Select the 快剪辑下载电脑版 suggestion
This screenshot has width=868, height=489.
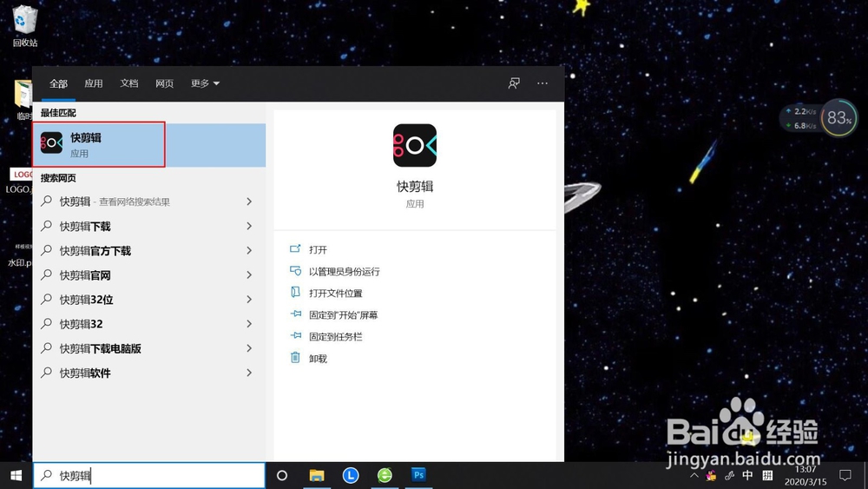tap(149, 348)
